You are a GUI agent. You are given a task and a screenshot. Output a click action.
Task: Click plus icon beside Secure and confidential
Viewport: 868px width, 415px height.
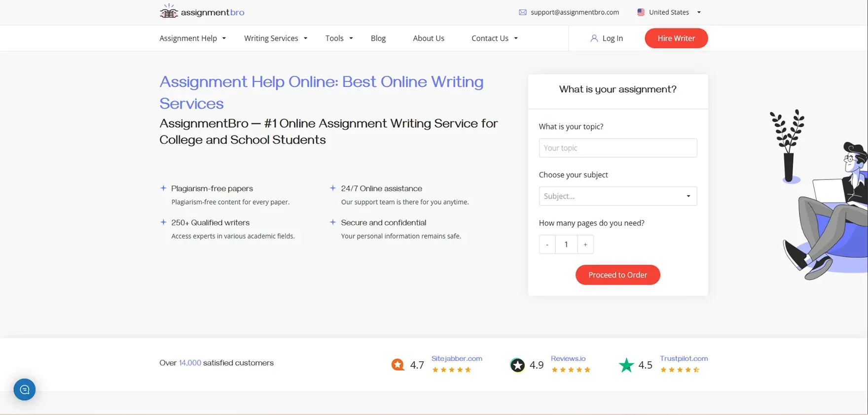(x=333, y=222)
